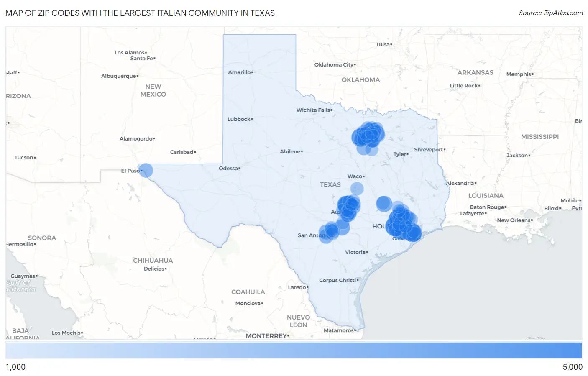Click the CHIHUAHUA state label
The height and width of the screenshot is (376, 588).
pos(153,261)
